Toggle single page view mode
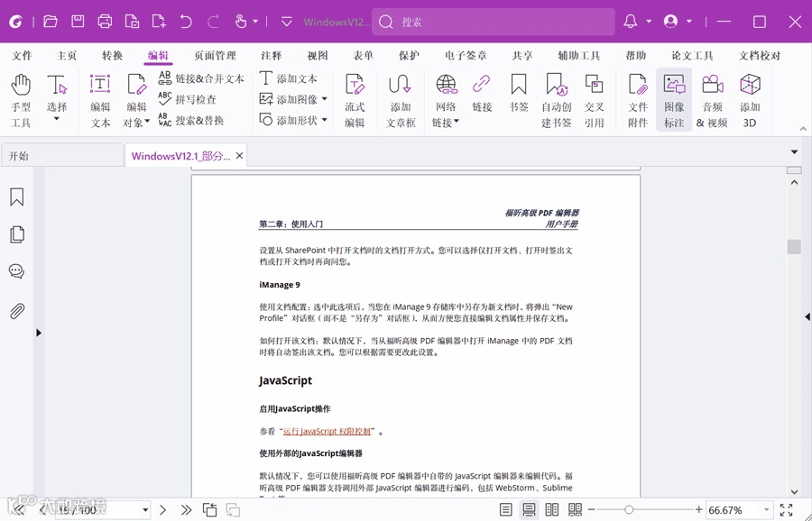The image size is (812, 521). click(506, 509)
